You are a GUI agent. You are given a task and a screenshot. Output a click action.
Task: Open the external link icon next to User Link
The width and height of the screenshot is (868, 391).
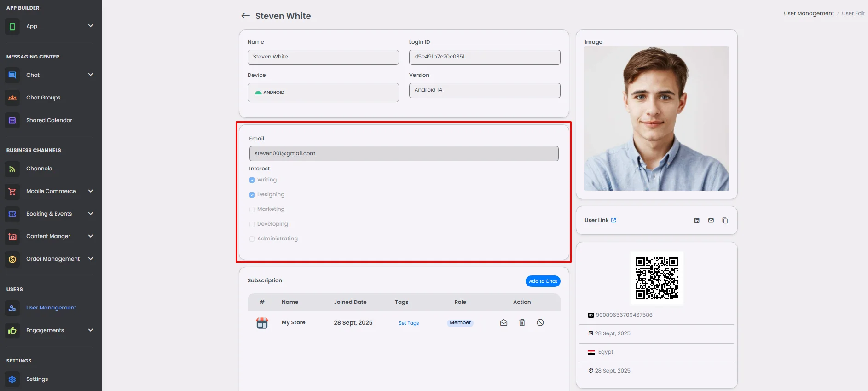coord(613,220)
